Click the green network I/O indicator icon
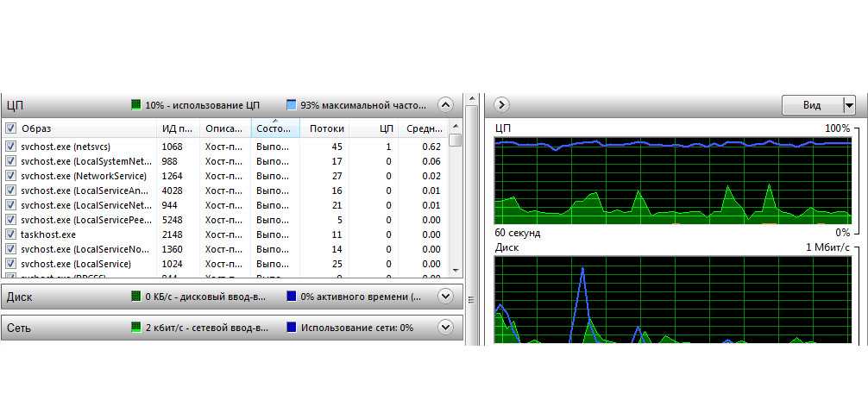868x400 pixels. tap(136, 328)
